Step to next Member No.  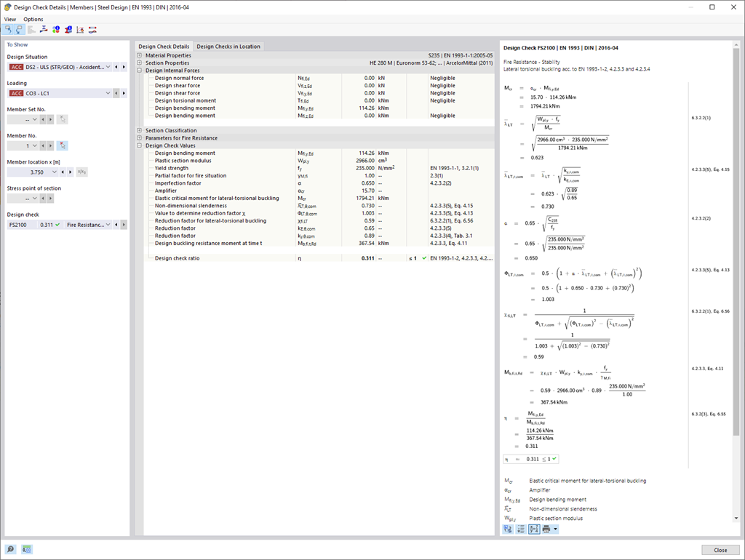[x=51, y=146]
